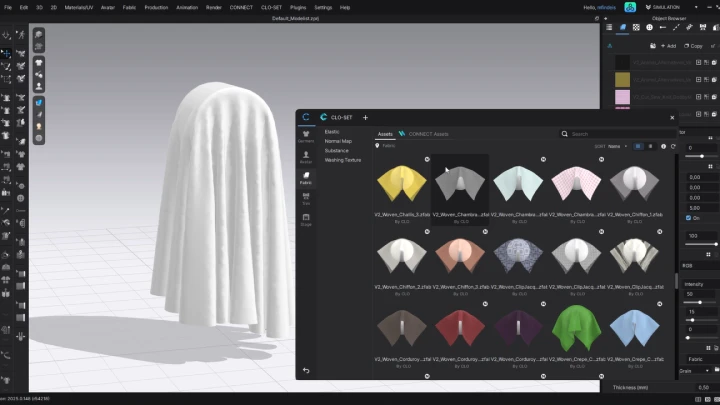Select the olive fabric swatch in Object Browser
The width and height of the screenshot is (720, 405).
coord(622,79)
